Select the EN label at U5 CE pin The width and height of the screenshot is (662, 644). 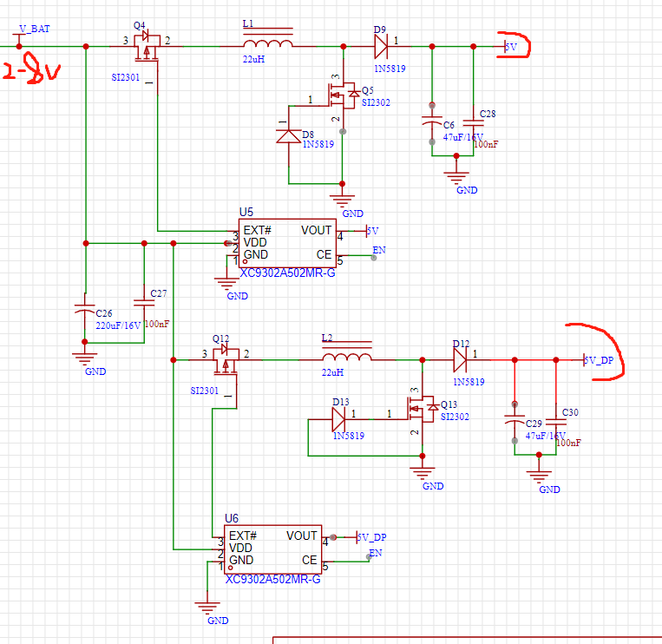coord(378,250)
